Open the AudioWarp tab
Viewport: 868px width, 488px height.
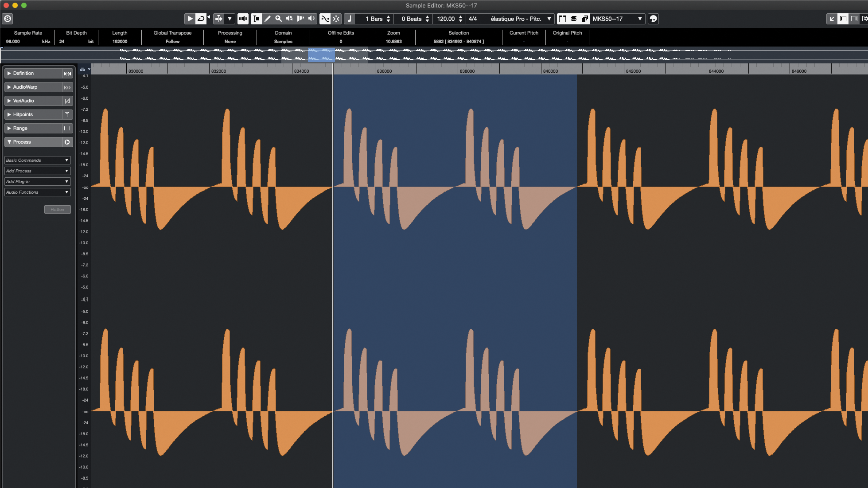click(33, 87)
